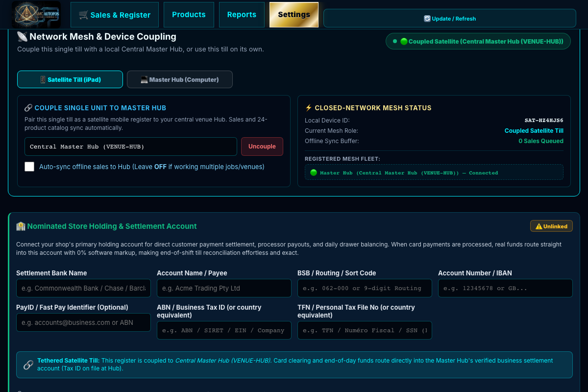Image resolution: width=588 pixels, height=392 pixels.
Task: Click the green dot in the Registered Mesh Fleet row
Action: [x=314, y=172]
